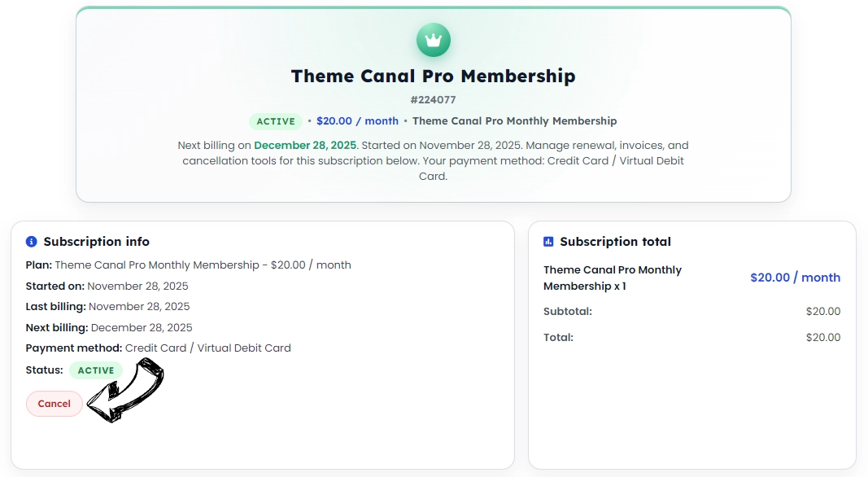Screen dimensions: 868x477
Task: Select the Theme Canal Pro Monthly Membership x 1 line
Action: (x=612, y=277)
